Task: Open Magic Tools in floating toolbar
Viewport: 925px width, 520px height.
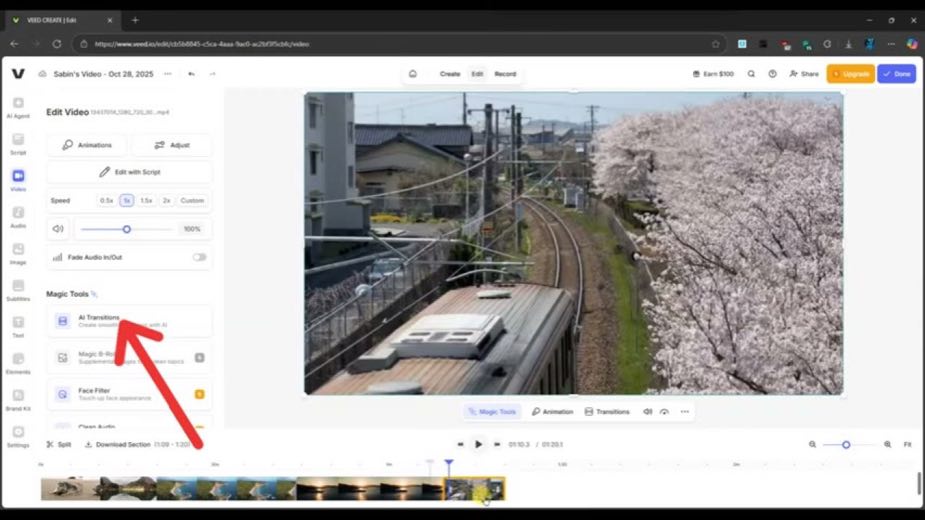Action: [492, 411]
